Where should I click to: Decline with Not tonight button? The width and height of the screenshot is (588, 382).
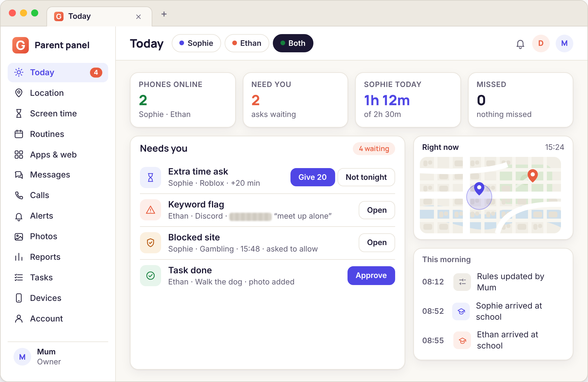point(366,177)
